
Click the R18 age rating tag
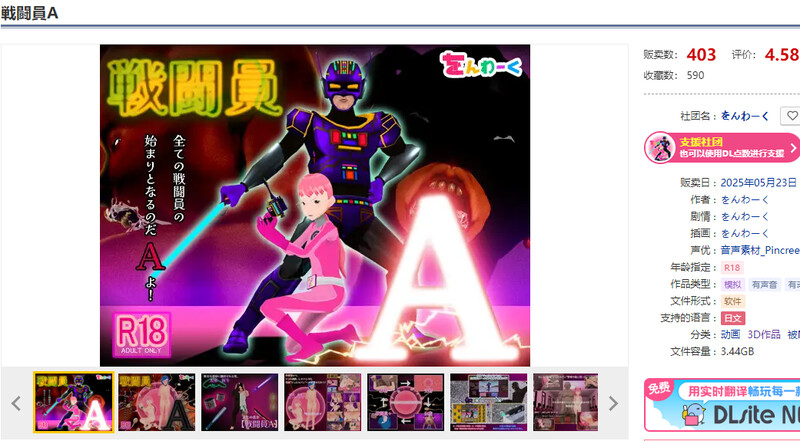pos(732,267)
